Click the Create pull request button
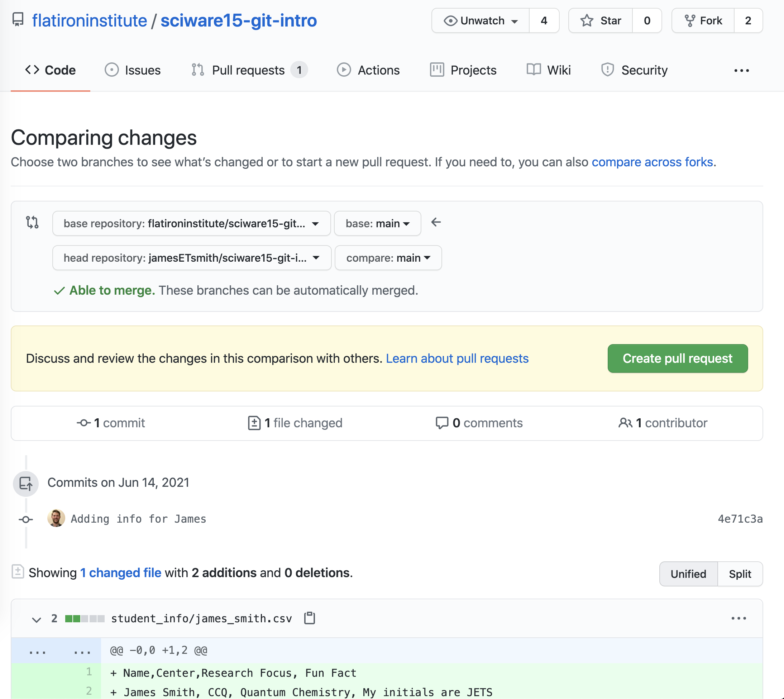The width and height of the screenshot is (784, 699). [678, 358]
